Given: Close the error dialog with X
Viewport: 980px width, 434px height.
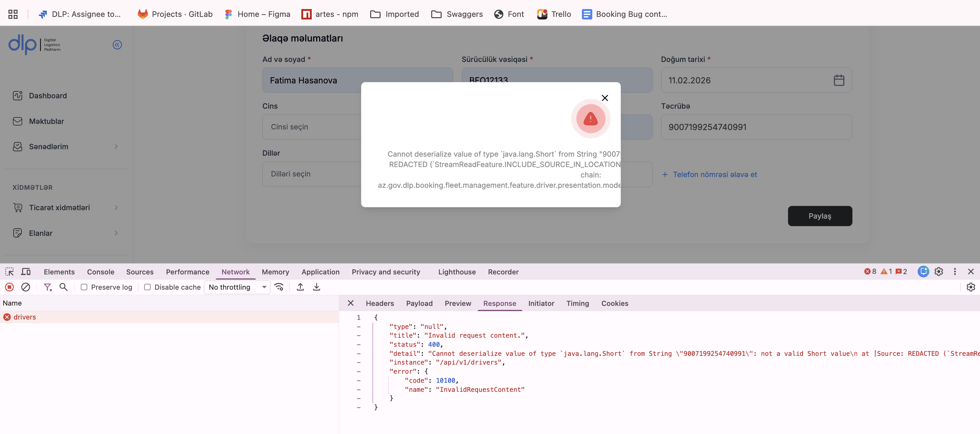Looking at the screenshot, I should tap(605, 98).
